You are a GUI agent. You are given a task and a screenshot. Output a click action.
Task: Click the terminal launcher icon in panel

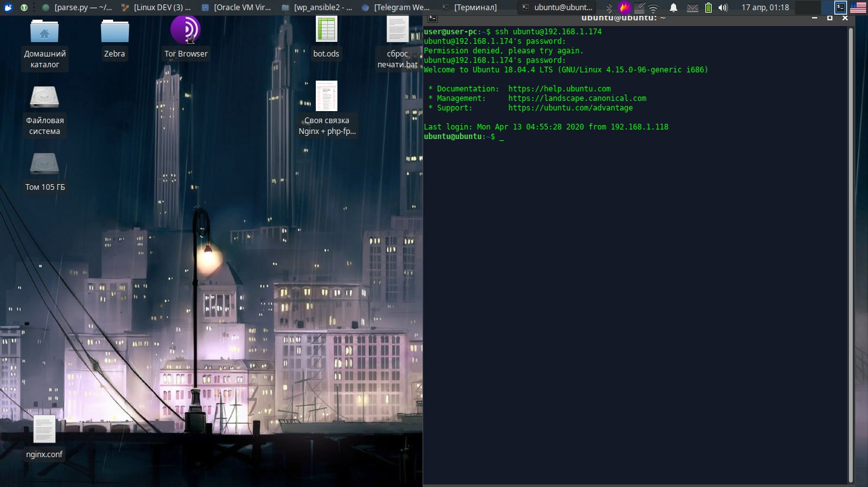tap(841, 8)
